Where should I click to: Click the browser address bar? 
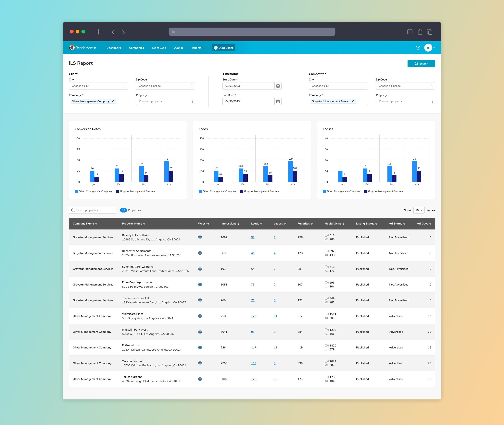click(252, 31)
